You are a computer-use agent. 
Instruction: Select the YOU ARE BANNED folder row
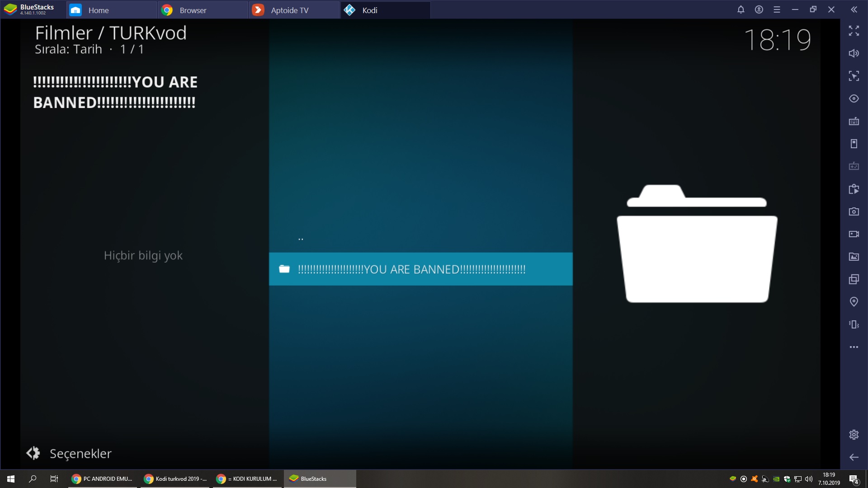point(420,269)
